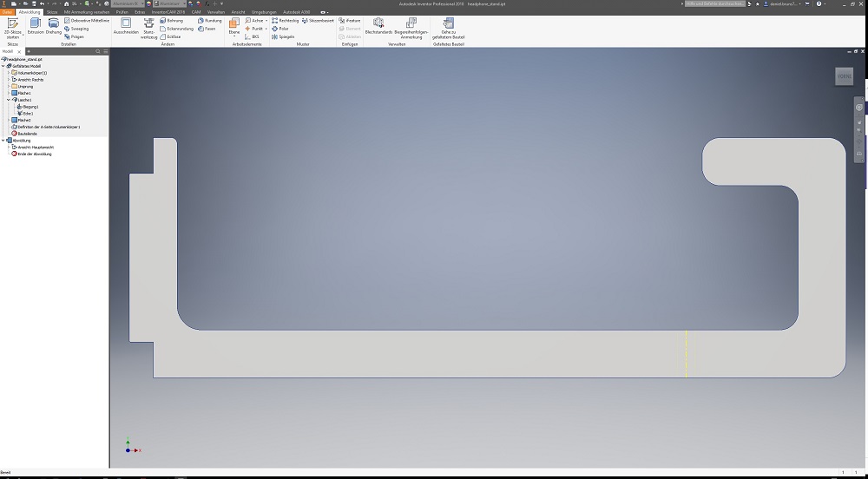The height and width of the screenshot is (479, 868).
Task: Select the Drehung tool
Action: click(54, 26)
